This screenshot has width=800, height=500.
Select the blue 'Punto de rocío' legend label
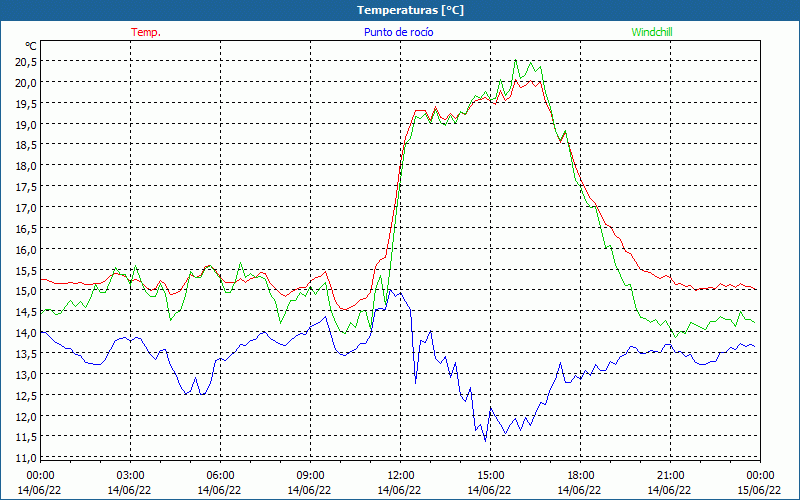[x=398, y=32]
